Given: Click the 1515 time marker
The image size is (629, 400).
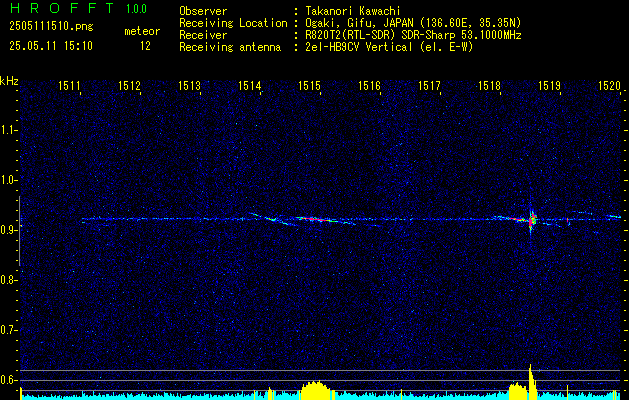Looking at the screenshot, I should click(309, 85).
